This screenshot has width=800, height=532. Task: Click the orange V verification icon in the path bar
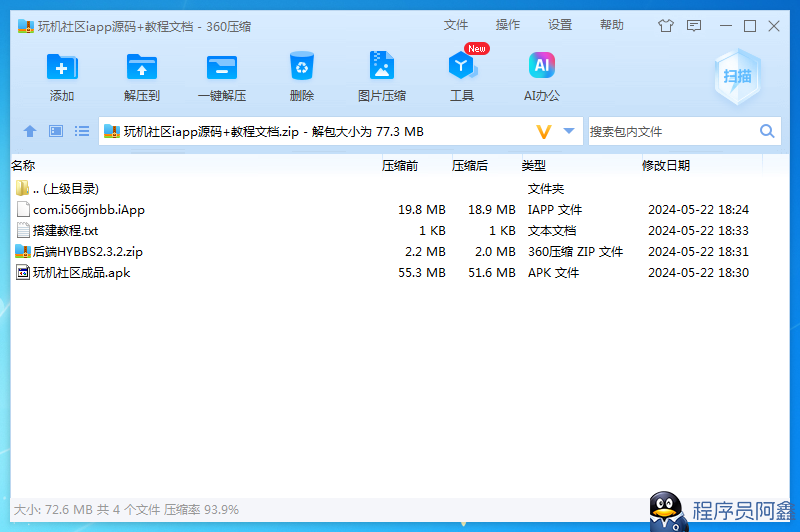click(x=544, y=132)
